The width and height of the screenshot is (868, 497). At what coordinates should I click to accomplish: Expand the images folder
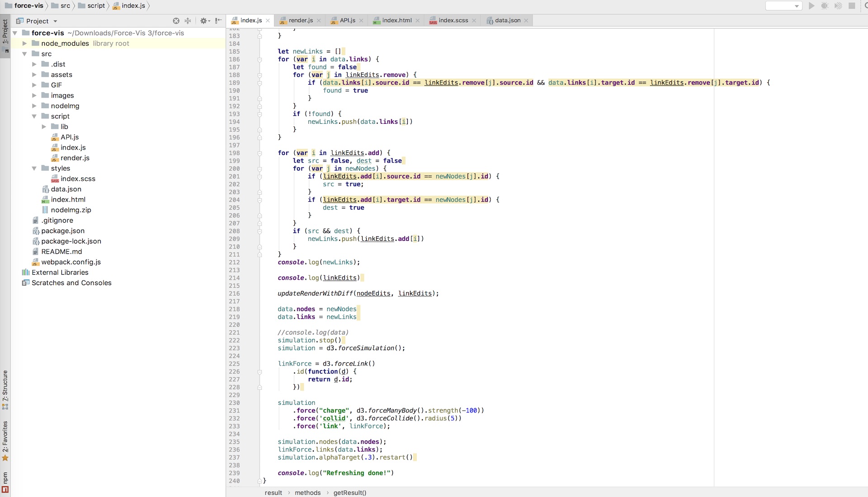click(34, 95)
